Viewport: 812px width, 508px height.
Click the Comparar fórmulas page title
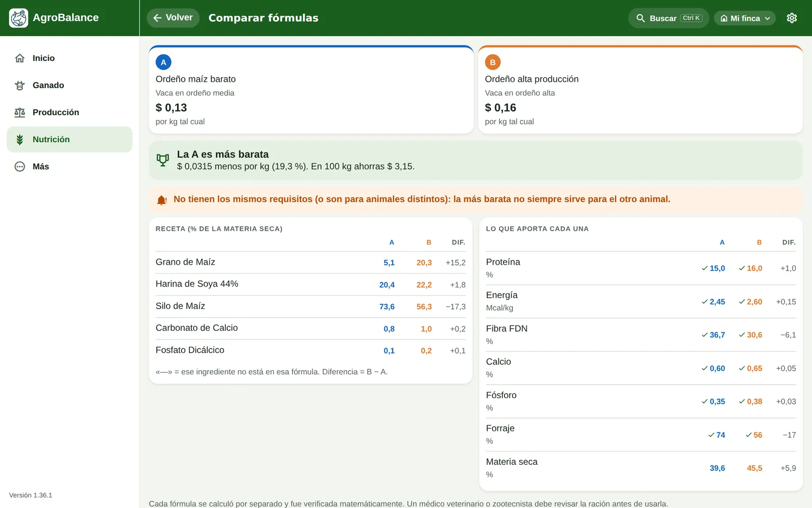pyautogui.click(x=263, y=18)
